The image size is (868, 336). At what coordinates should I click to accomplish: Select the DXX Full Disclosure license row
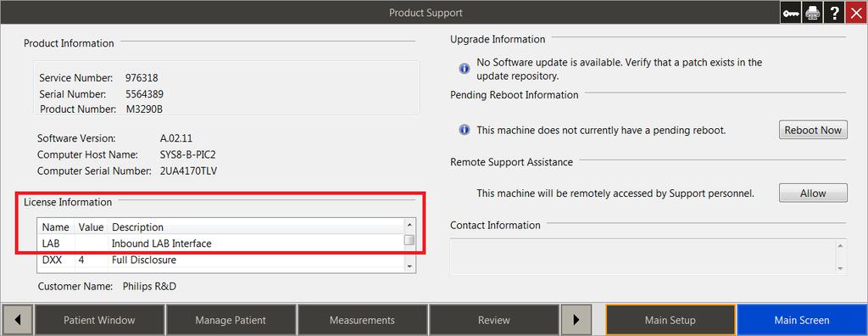pyautogui.click(x=220, y=260)
